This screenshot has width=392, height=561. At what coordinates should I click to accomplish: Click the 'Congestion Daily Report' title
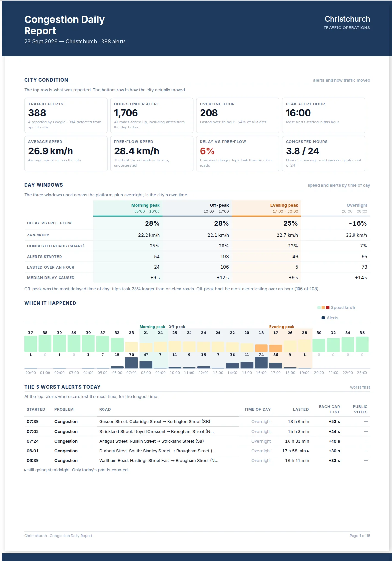click(64, 25)
